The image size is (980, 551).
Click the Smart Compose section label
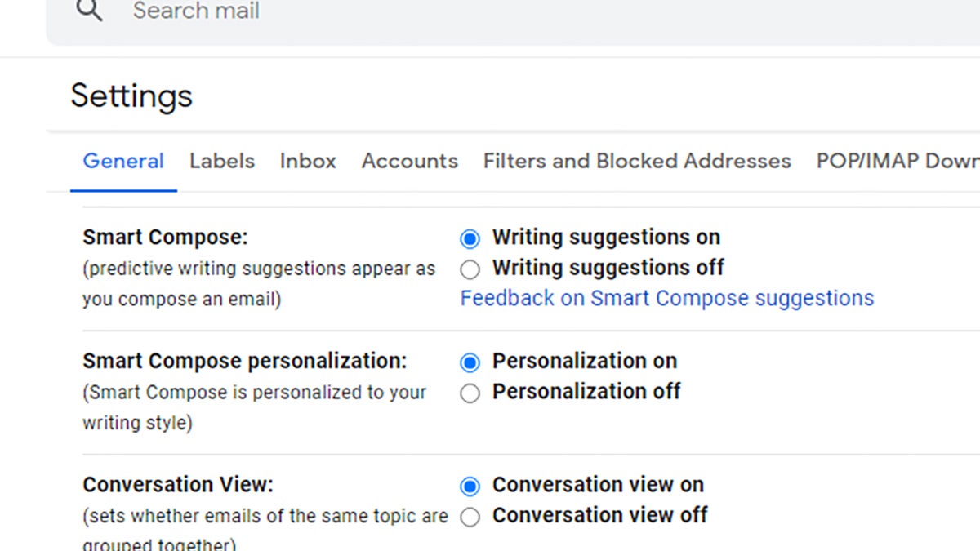coord(164,237)
